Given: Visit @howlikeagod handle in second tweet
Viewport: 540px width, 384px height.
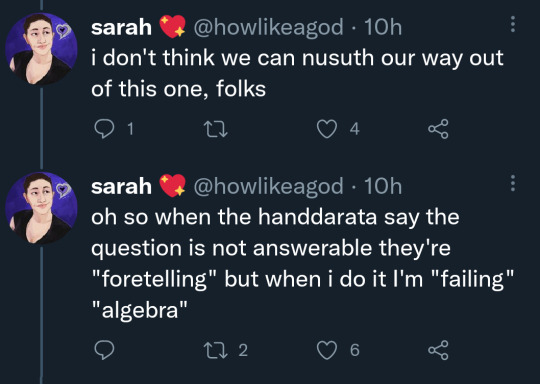Looking at the screenshot, I should point(268,186).
